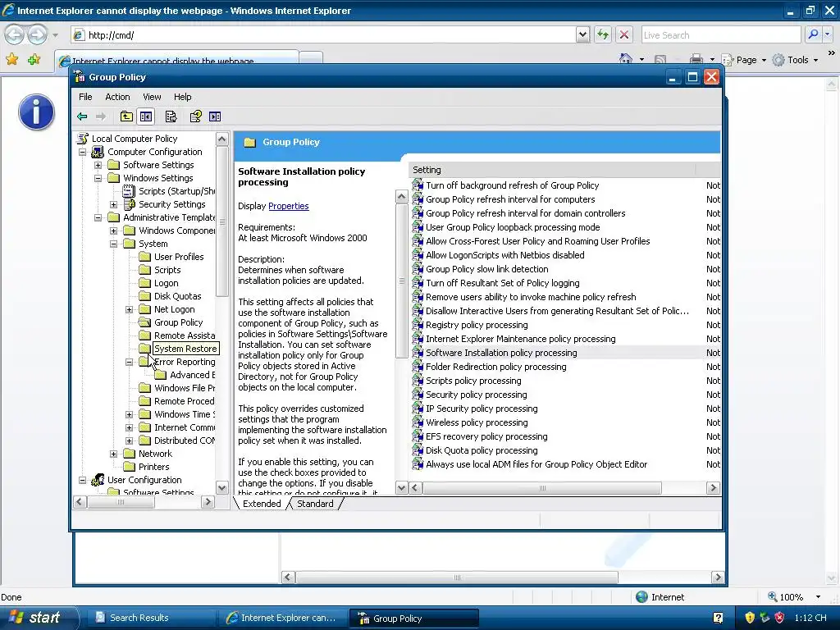Click the Internet Explorer Back button
840x630 pixels.
[x=14, y=35]
